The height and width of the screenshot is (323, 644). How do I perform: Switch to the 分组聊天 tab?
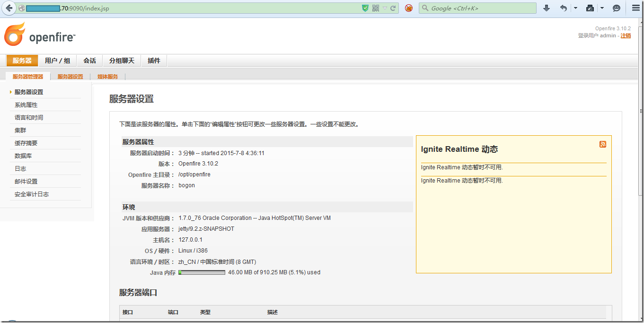pos(122,61)
